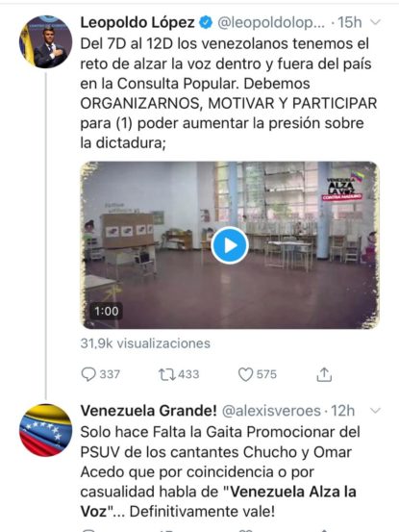The height and width of the screenshot is (532, 399).
Task: Open Venezuela Grande flag avatar
Action: 45,430
